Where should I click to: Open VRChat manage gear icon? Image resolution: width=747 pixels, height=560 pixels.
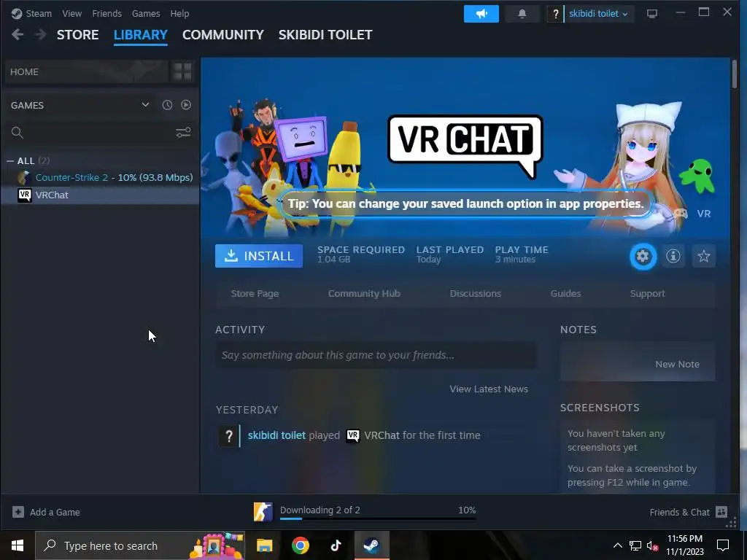pyautogui.click(x=643, y=257)
